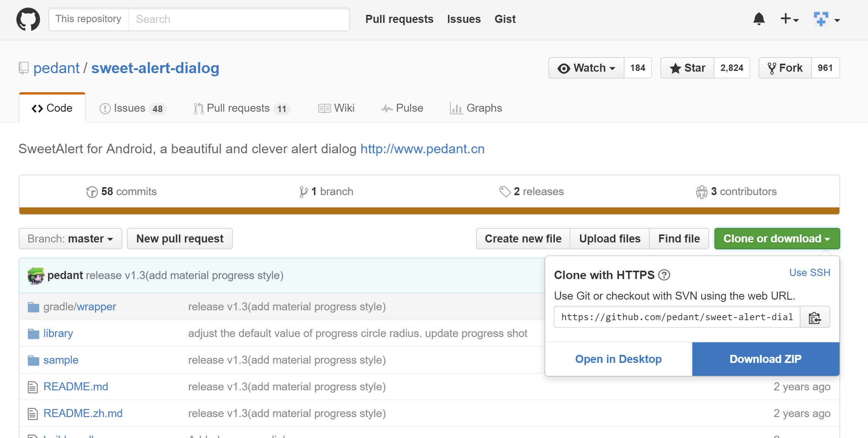The image size is (868, 438).
Task: Open the http://www.pedant.cn link
Action: (422, 149)
